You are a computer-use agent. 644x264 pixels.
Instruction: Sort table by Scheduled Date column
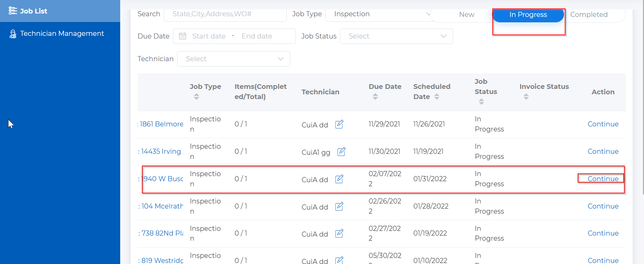point(437,97)
